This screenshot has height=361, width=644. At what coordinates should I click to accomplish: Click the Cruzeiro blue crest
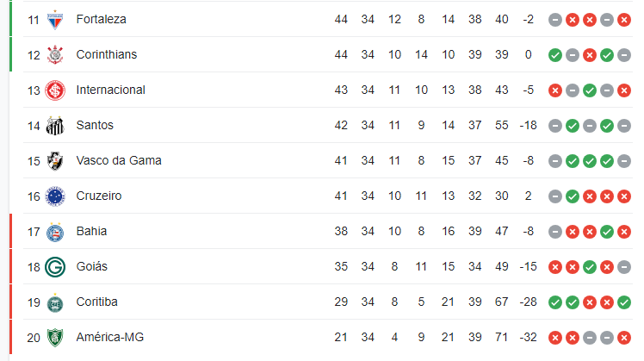55,196
